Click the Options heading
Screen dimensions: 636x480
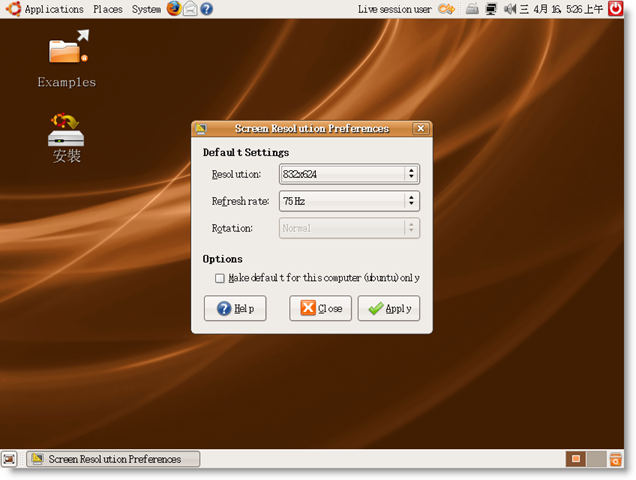pyautogui.click(x=222, y=259)
